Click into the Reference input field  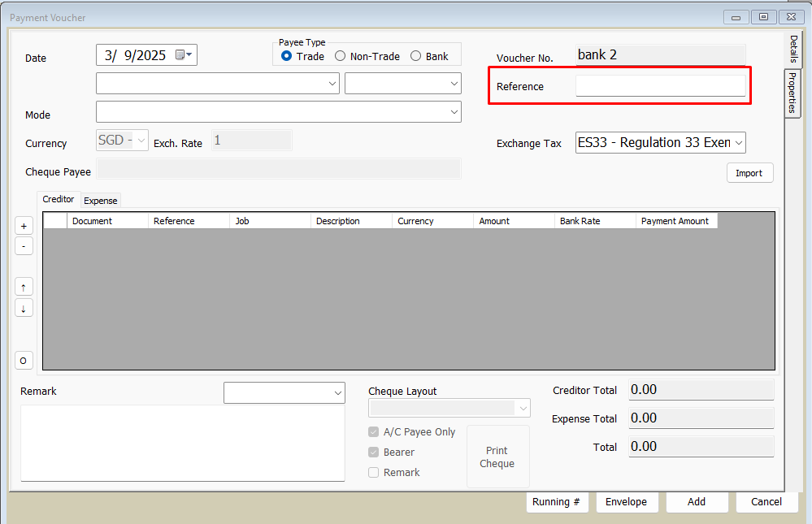[x=660, y=86]
